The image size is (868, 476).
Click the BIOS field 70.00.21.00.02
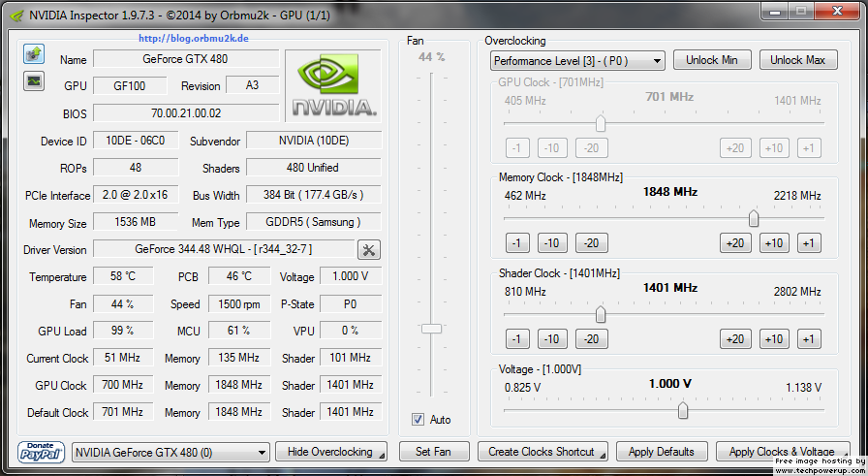185,113
